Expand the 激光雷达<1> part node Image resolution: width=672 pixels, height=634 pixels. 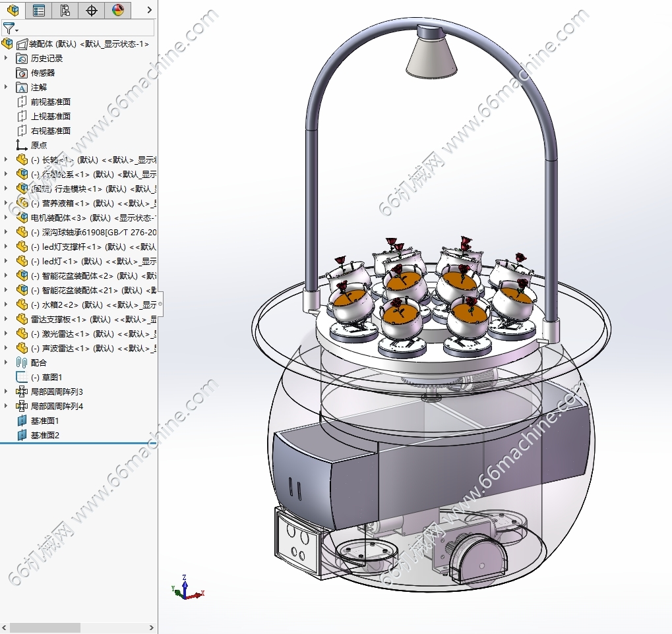point(5,333)
